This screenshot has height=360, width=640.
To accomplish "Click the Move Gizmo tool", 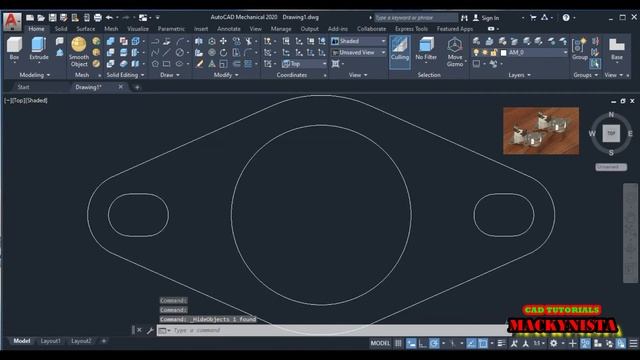I will tap(455, 52).
